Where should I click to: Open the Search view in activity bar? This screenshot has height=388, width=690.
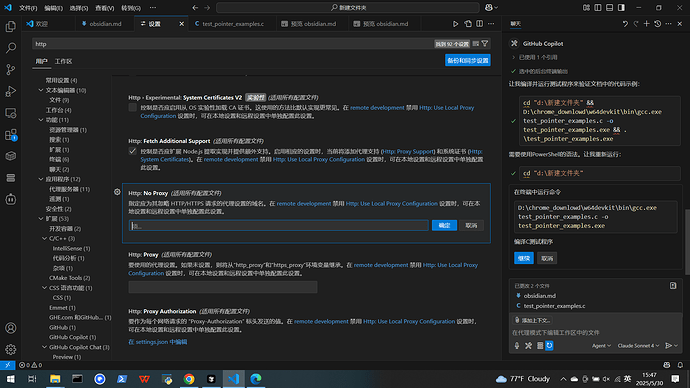pyautogui.click(x=11, y=48)
